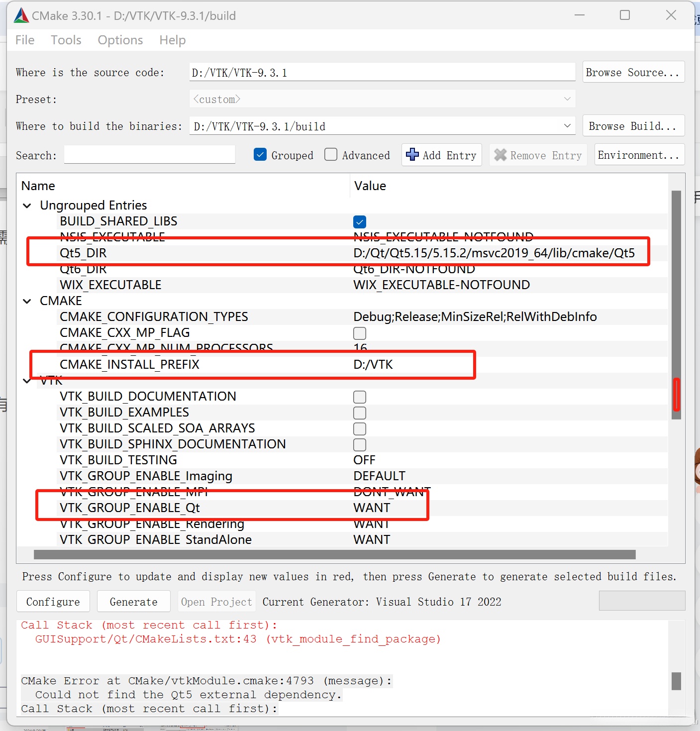Check VTK_BUILD_SPHINX_DOCUMENTATION checkbox
This screenshot has width=700, height=731.
point(360,444)
